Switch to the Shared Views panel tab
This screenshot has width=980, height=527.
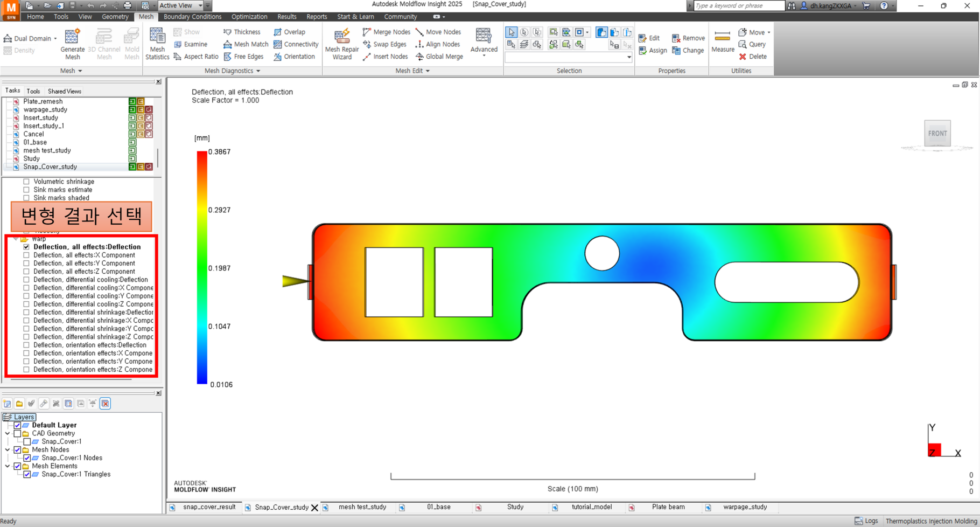click(x=64, y=91)
